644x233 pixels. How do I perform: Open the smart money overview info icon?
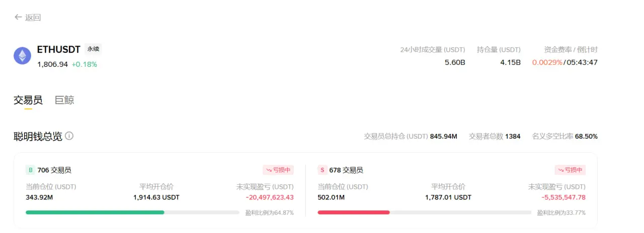tap(69, 136)
